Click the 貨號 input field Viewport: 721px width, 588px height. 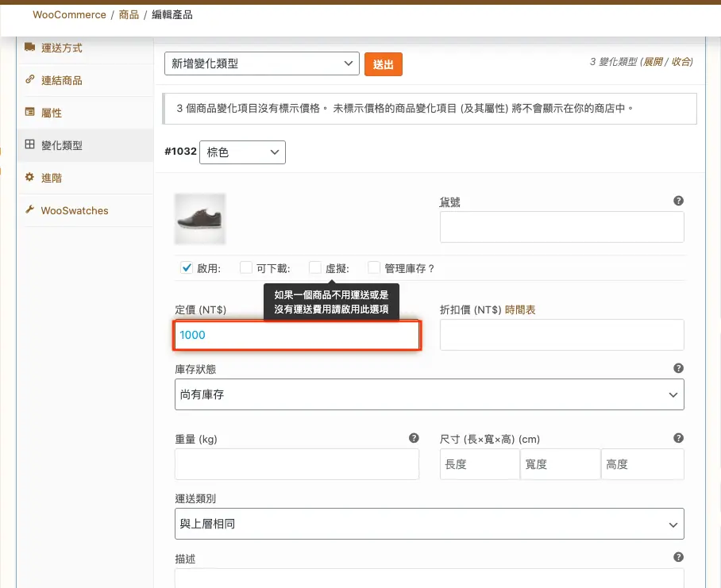click(562, 227)
